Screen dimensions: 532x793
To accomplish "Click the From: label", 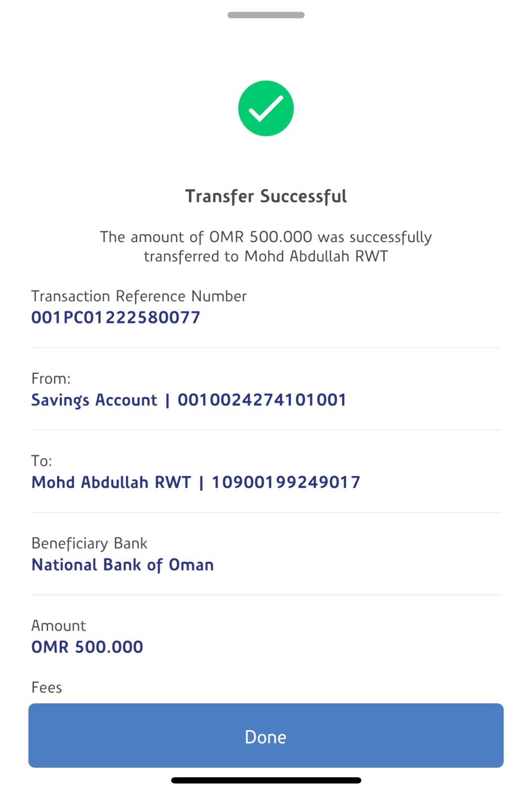I will 51,379.
